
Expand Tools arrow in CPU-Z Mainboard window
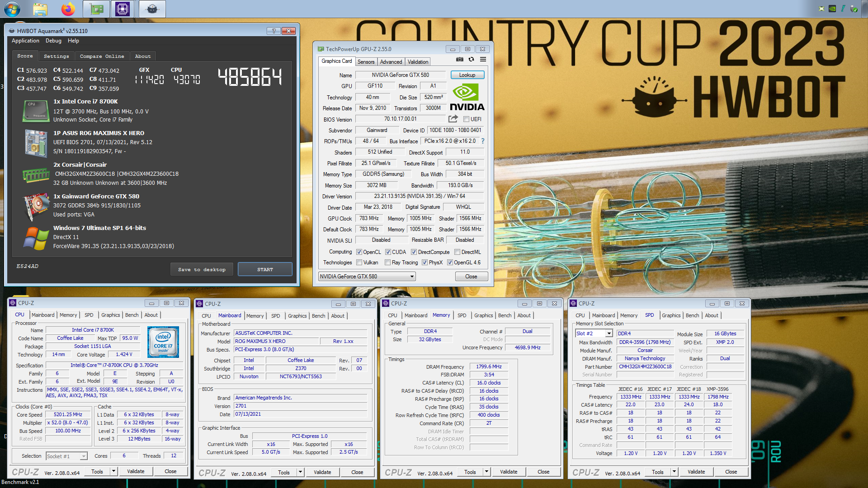(301, 472)
